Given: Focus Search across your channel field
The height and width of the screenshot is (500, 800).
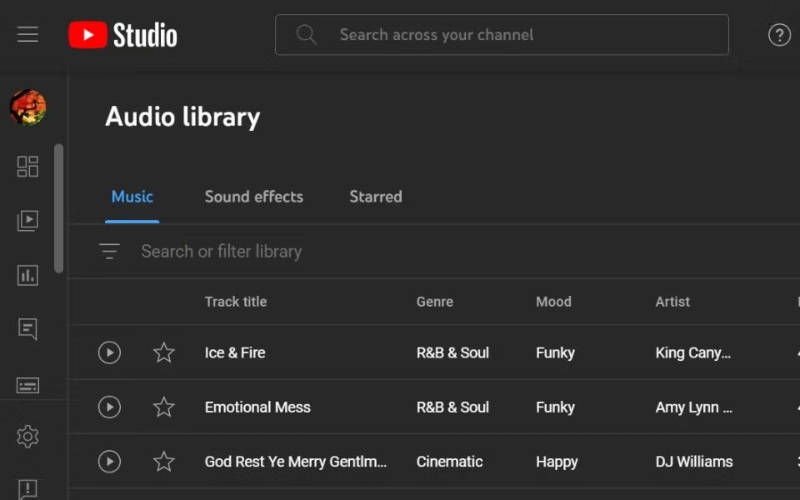Looking at the screenshot, I should [502, 35].
